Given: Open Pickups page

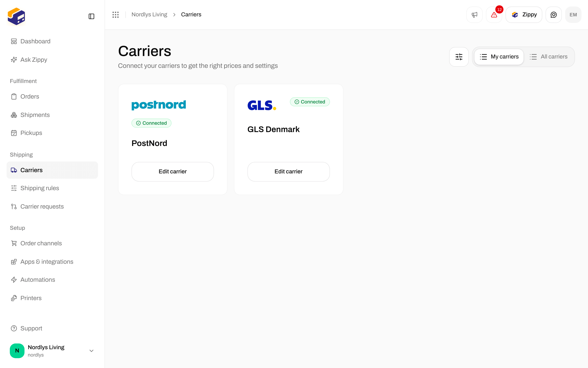Looking at the screenshot, I should coord(52,133).
